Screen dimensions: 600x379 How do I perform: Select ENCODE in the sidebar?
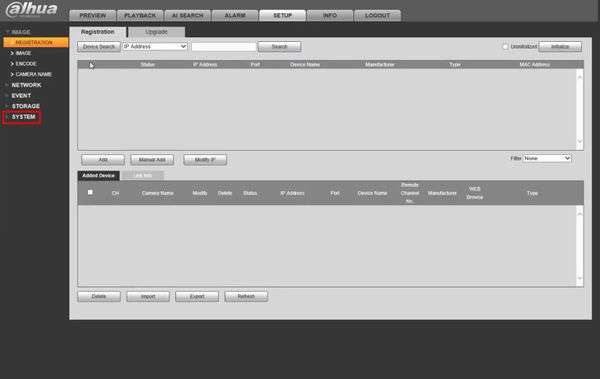pyautogui.click(x=26, y=64)
